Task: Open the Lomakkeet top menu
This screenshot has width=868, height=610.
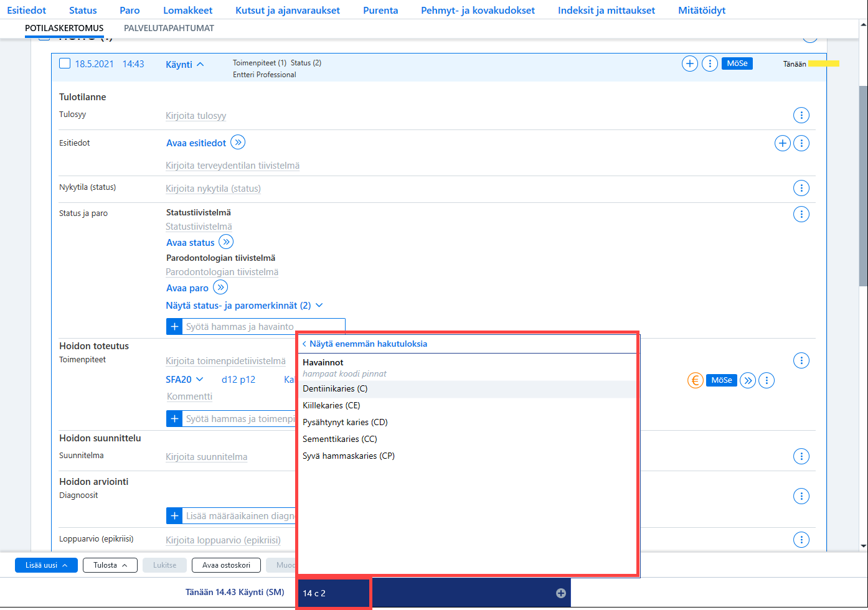Action: click(x=187, y=10)
